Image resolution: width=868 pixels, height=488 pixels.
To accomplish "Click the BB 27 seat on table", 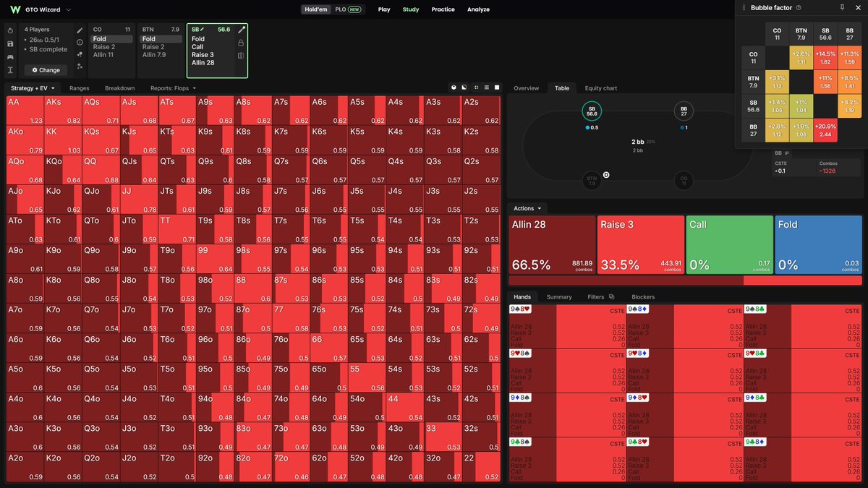I will pos(684,111).
